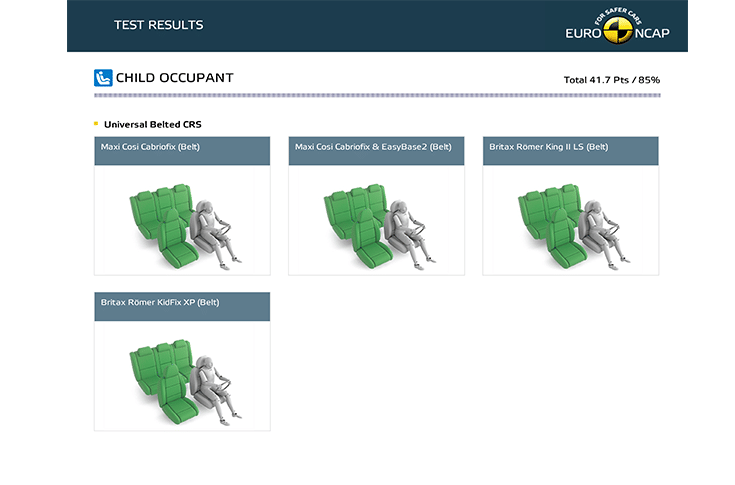
Task: Click the purple dotted divider line
Action: pyautogui.click(x=376, y=96)
